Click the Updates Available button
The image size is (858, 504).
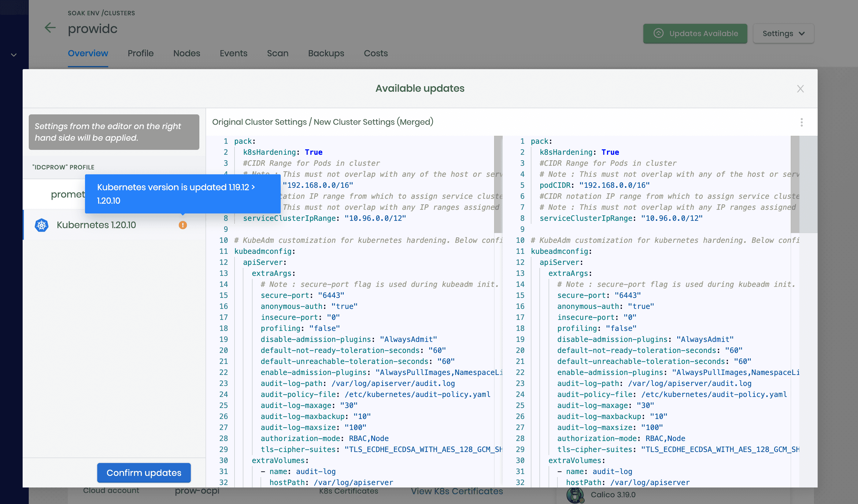point(695,33)
